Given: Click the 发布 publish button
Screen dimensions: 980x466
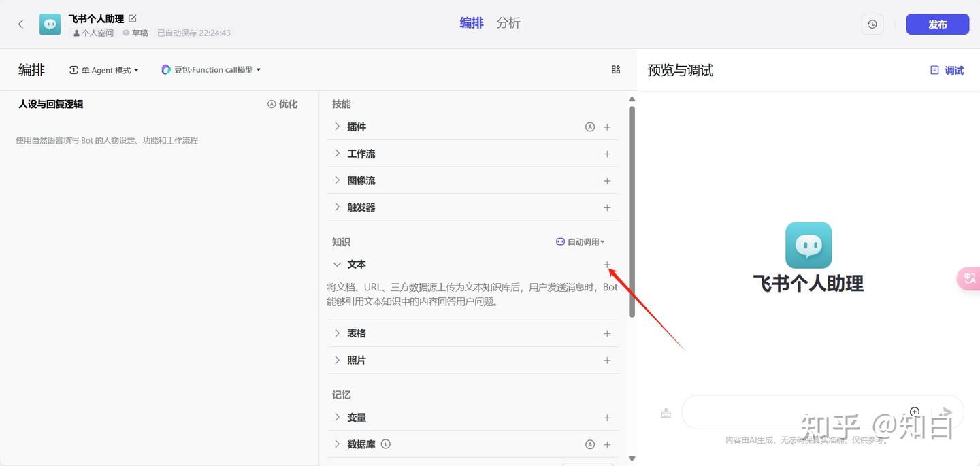Looking at the screenshot, I should pyautogui.click(x=938, y=24).
